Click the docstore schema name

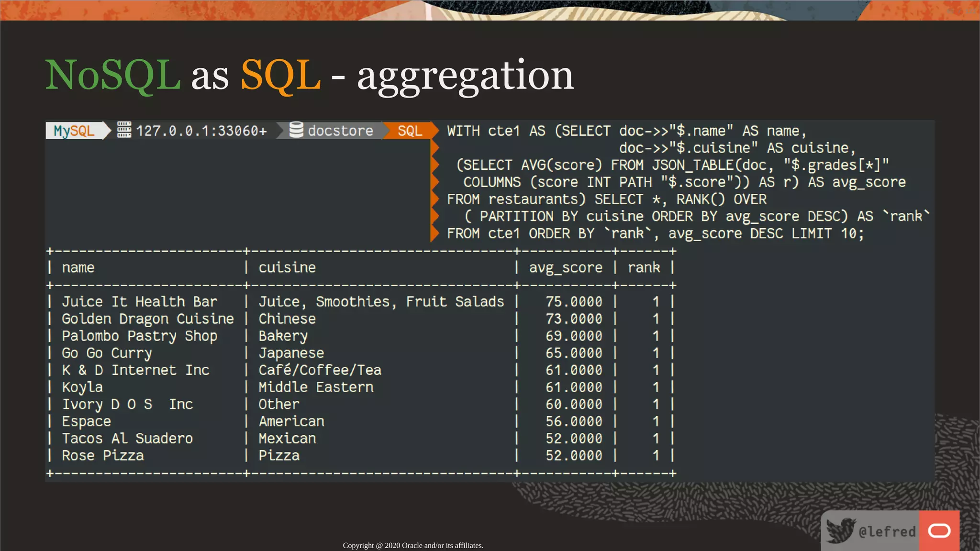340,131
